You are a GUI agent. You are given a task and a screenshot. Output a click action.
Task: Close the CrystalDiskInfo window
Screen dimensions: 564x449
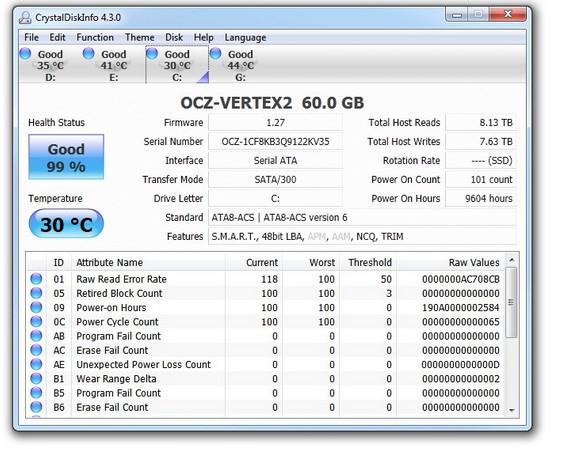(x=508, y=14)
